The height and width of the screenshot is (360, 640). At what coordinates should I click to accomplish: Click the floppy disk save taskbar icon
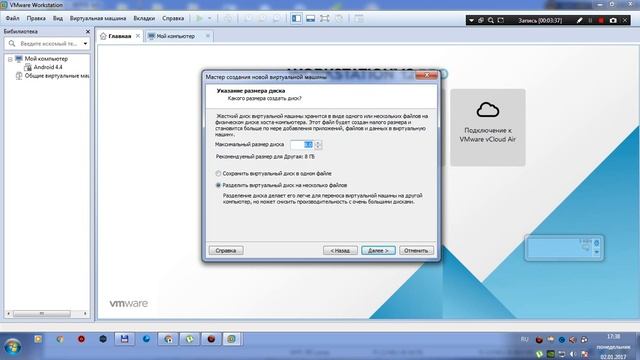(124, 339)
